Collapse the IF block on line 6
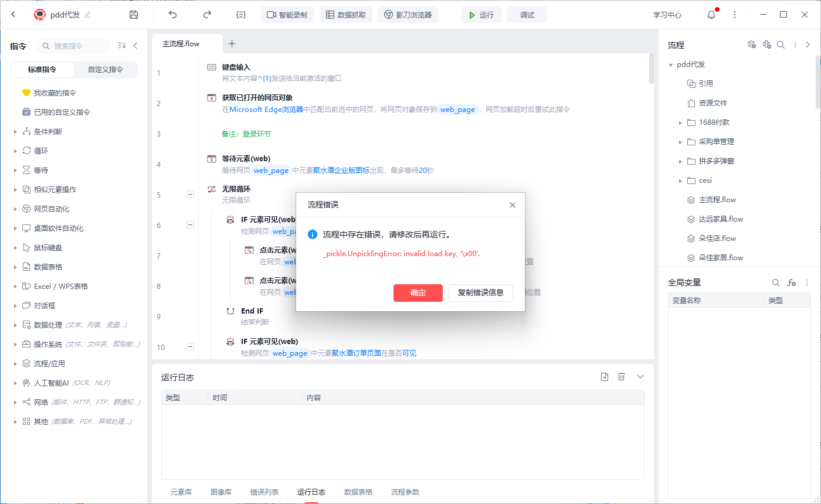 (190, 224)
